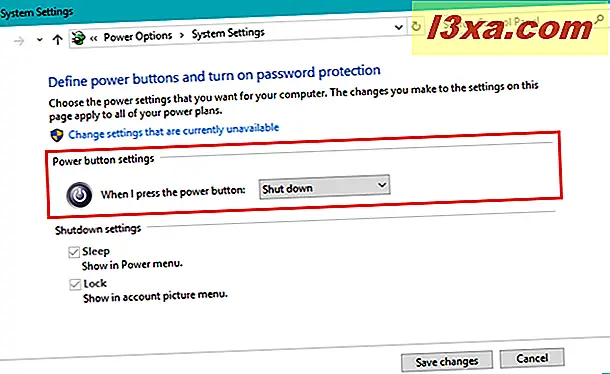The image size is (610, 374).
Task: Go up one level with up arrow
Action: pos(58,39)
